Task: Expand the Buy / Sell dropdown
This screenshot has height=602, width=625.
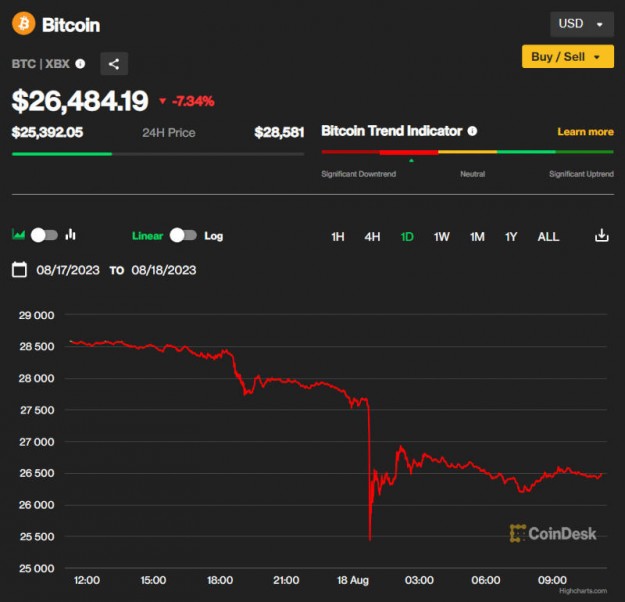Action: click(x=567, y=57)
